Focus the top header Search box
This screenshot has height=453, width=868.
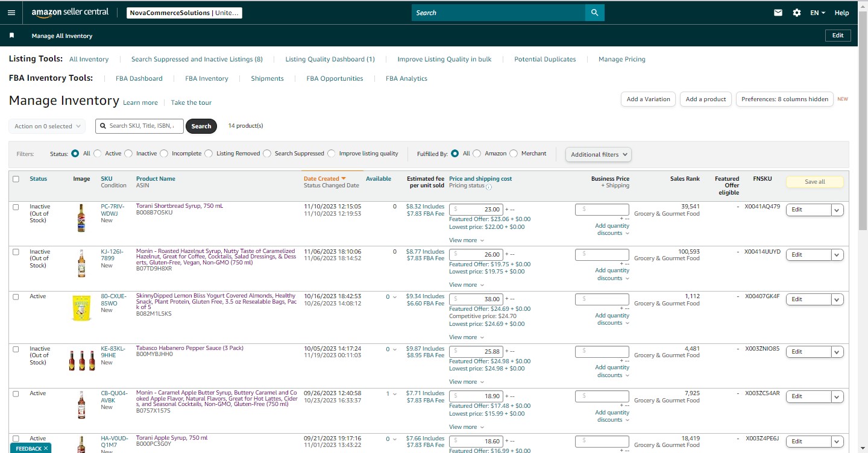pos(498,13)
